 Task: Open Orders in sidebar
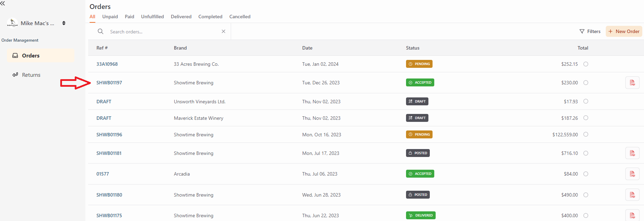pos(41,55)
